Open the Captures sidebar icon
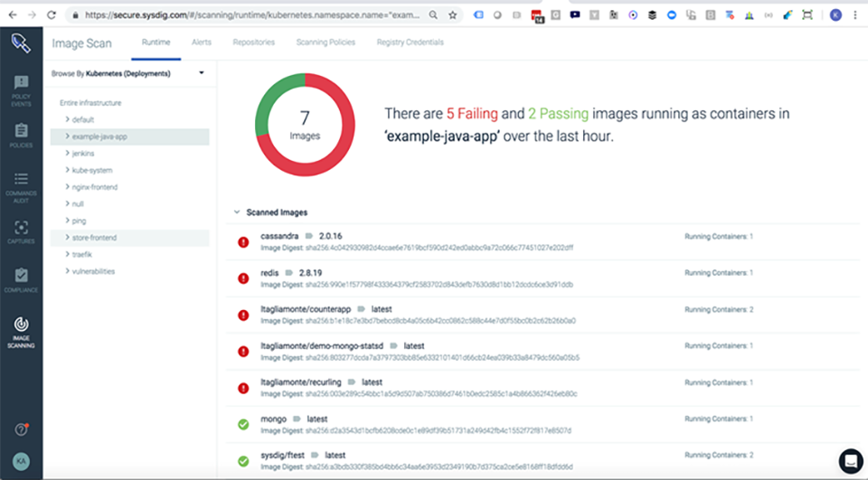Viewport: 868px width, 480px height. (21, 231)
